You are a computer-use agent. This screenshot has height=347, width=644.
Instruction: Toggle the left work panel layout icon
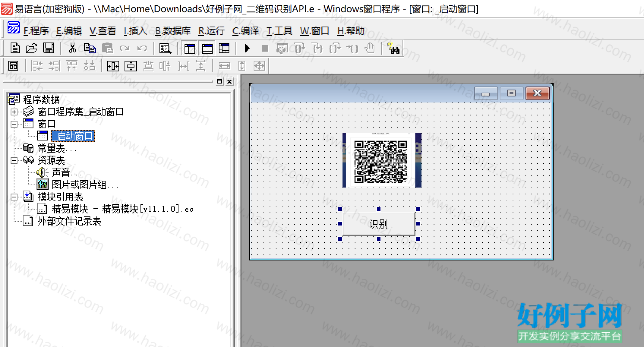click(x=189, y=48)
